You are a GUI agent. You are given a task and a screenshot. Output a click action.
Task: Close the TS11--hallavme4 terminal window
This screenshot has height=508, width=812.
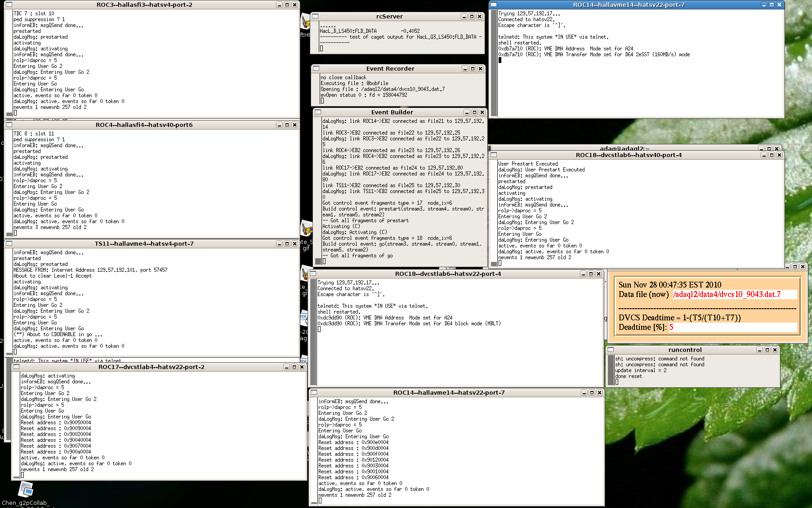click(x=294, y=244)
